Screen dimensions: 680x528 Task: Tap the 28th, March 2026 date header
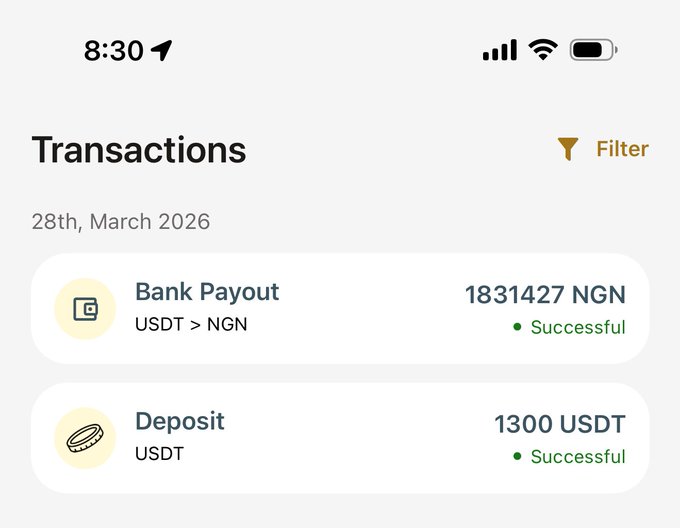coord(121,221)
